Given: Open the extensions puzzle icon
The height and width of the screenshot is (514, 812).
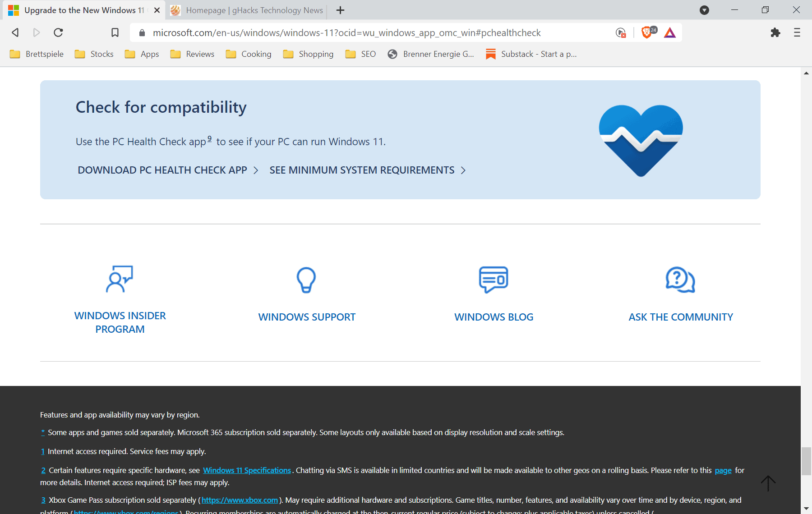Looking at the screenshot, I should click(775, 32).
